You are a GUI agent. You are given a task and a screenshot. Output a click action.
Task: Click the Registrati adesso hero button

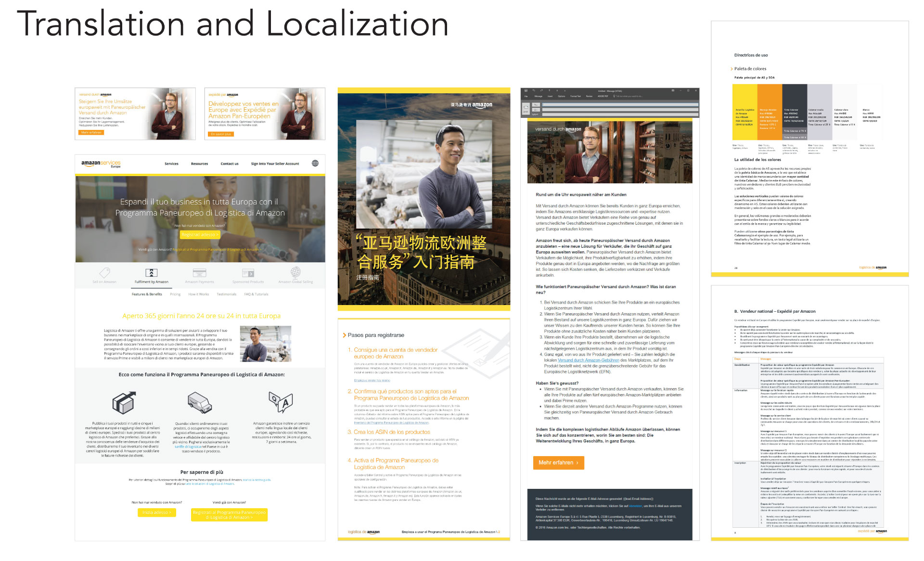[x=200, y=234]
